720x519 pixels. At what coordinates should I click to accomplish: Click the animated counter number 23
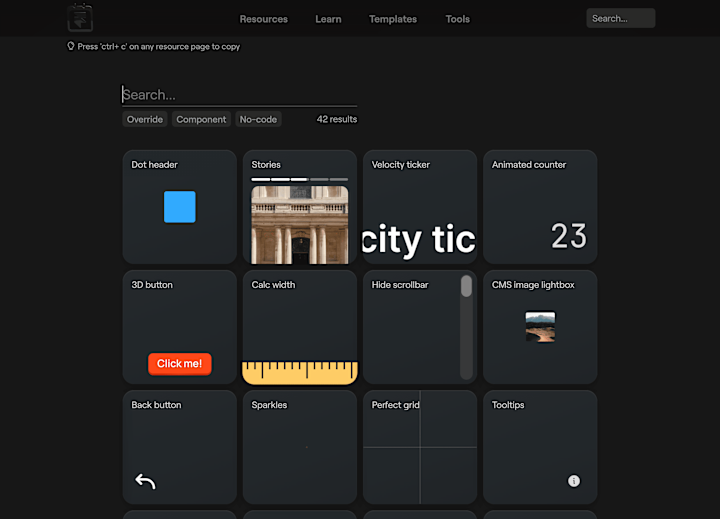(568, 236)
